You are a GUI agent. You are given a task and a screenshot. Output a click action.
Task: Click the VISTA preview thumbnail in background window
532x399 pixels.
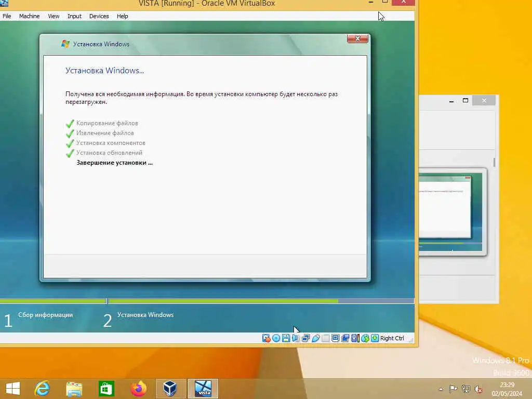[x=451, y=212]
